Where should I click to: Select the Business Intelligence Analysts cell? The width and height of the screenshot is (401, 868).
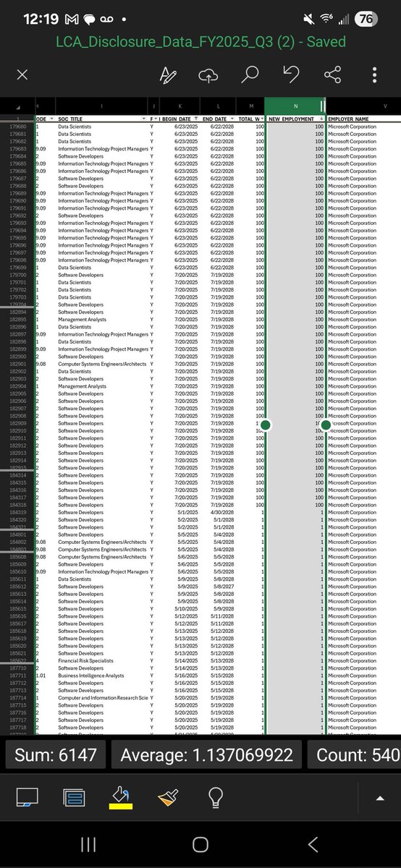[x=91, y=676]
